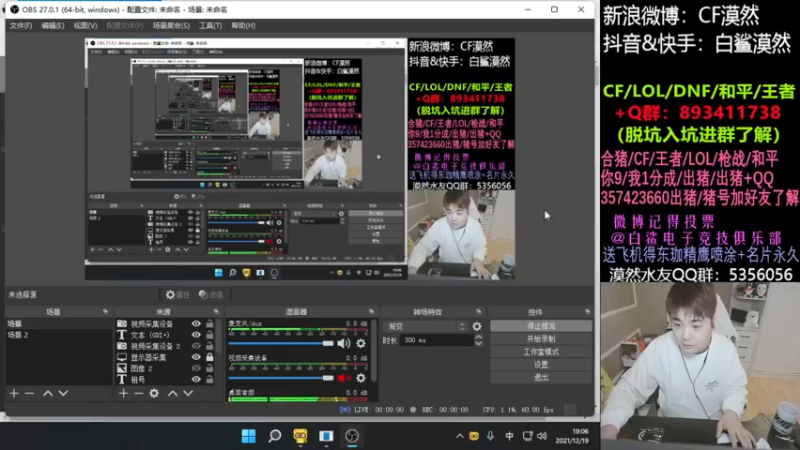Click the 中 input method indicator

coord(509,436)
